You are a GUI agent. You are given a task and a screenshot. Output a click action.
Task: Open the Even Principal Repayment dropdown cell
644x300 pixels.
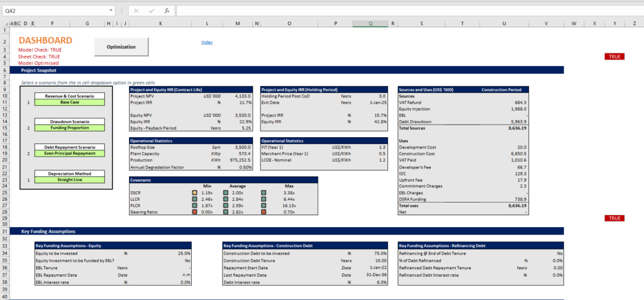click(x=70, y=153)
